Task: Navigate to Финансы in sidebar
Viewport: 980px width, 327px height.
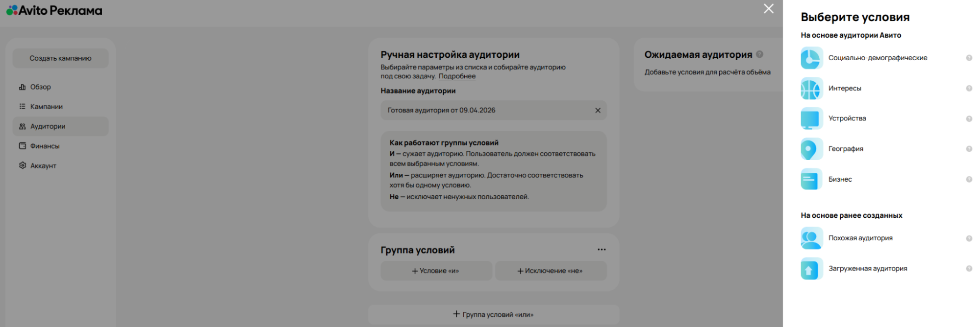Action: click(45, 146)
